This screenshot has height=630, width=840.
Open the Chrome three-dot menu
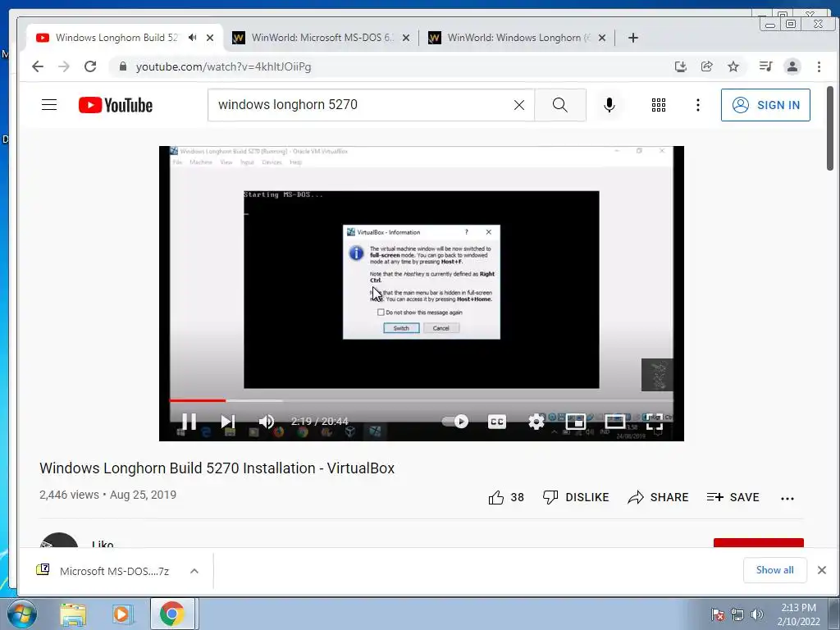pos(819,66)
